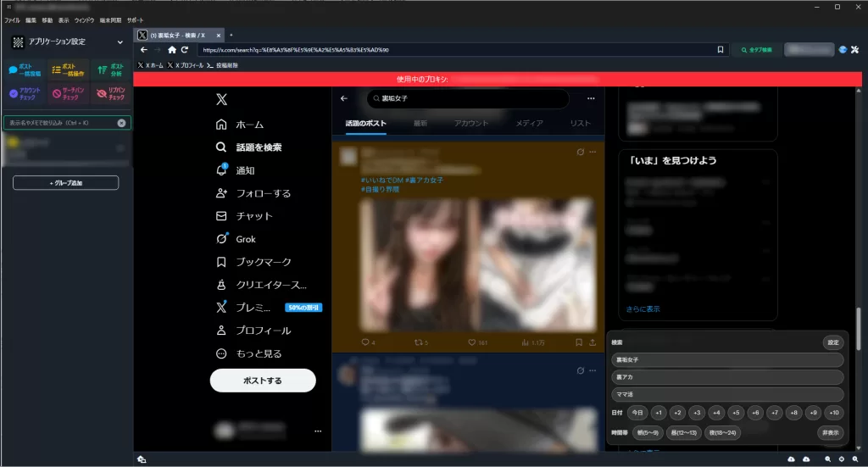868x467 pixels.
Task: Open the ポスト分析 tool
Action: coord(111,69)
